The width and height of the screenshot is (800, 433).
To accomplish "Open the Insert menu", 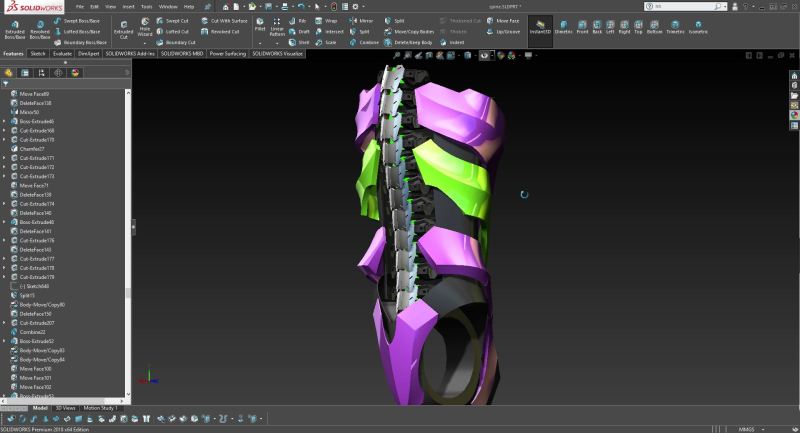I will click(129, 7).
